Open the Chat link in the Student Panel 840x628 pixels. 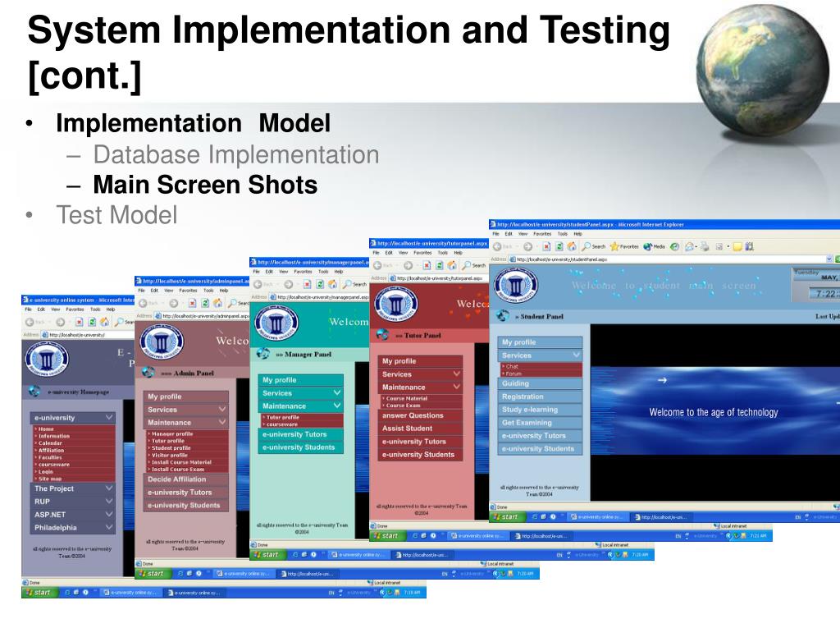512,366
